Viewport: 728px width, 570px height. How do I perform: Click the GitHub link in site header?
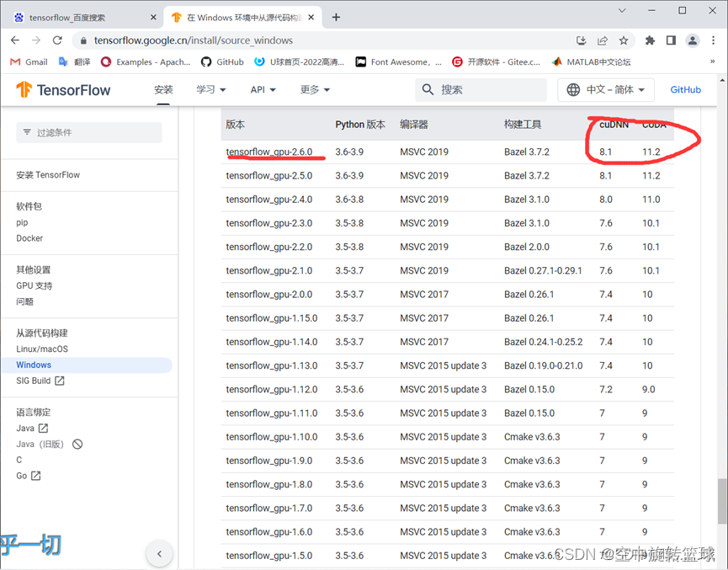pyautogui.click(x=685, y=89)
